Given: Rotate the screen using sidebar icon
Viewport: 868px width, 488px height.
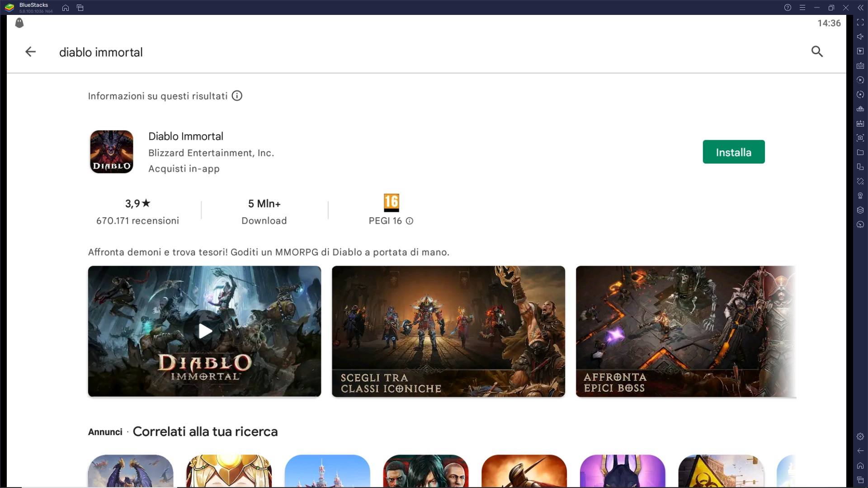Looking at the screenshot, I should coord(860,181).
